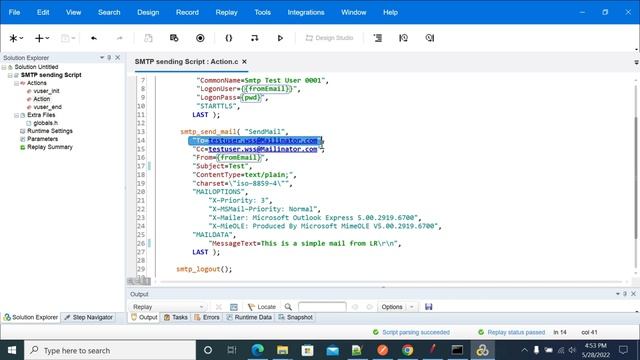This screenshot has width=640, height=360.
Task: Click the recording options toolbar icon
Action: pos(174,38)
